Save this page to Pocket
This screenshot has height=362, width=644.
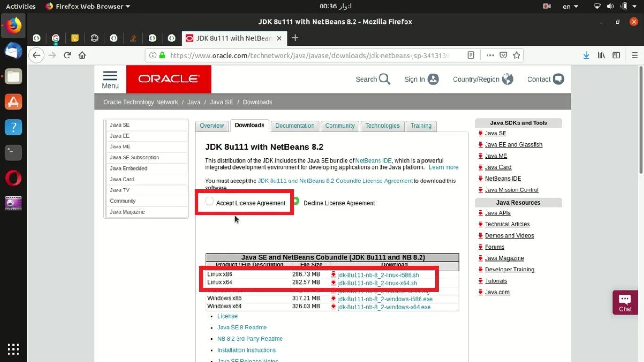coord(503,55)
